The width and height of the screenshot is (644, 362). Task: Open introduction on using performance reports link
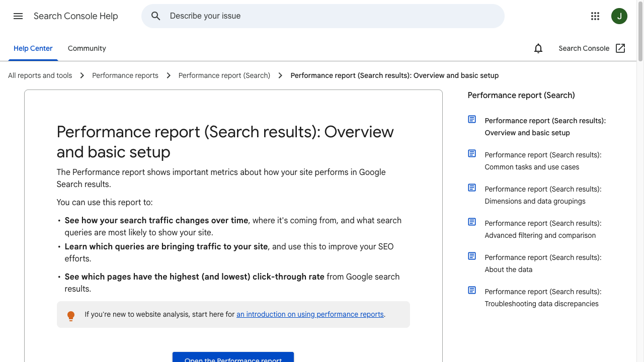[x=310, y=314]
